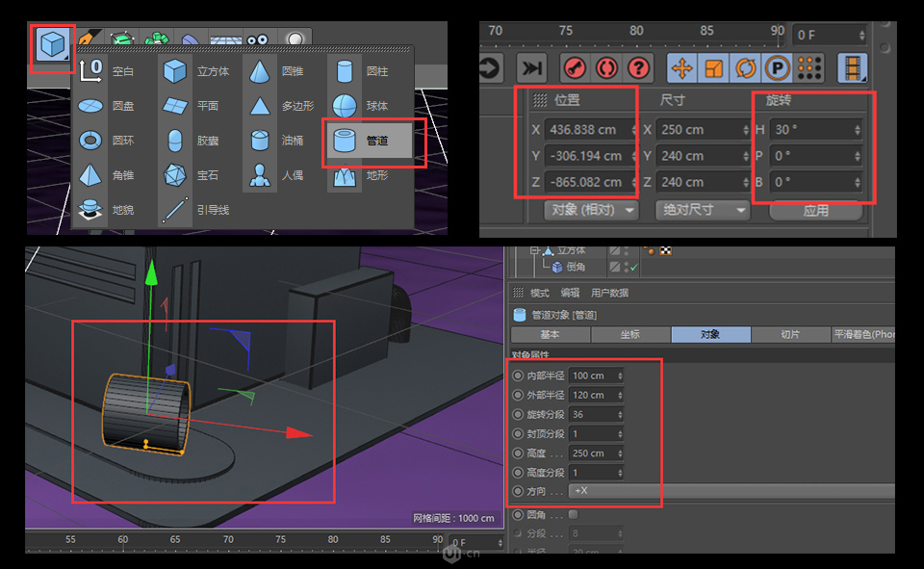This screenshot has height=569, width=924.
Task: Select the Cube primitive icon in the toolbar
Action: (53, 45)
